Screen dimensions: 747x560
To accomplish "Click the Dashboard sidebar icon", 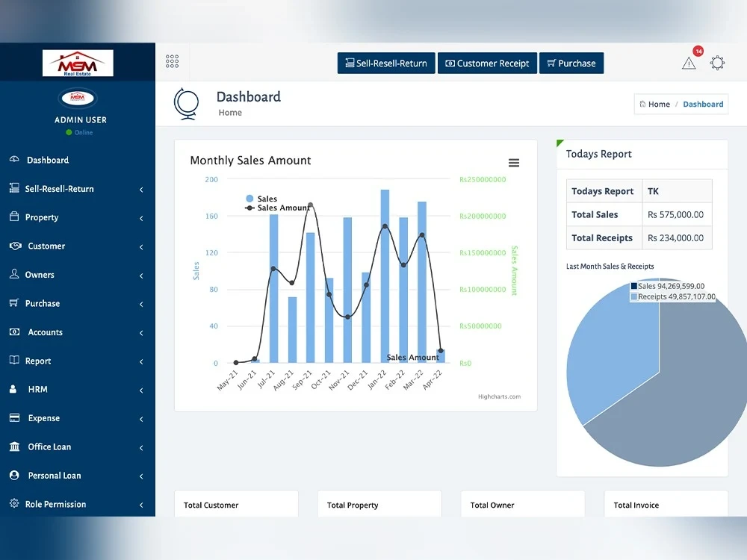I will click(14, 160).
